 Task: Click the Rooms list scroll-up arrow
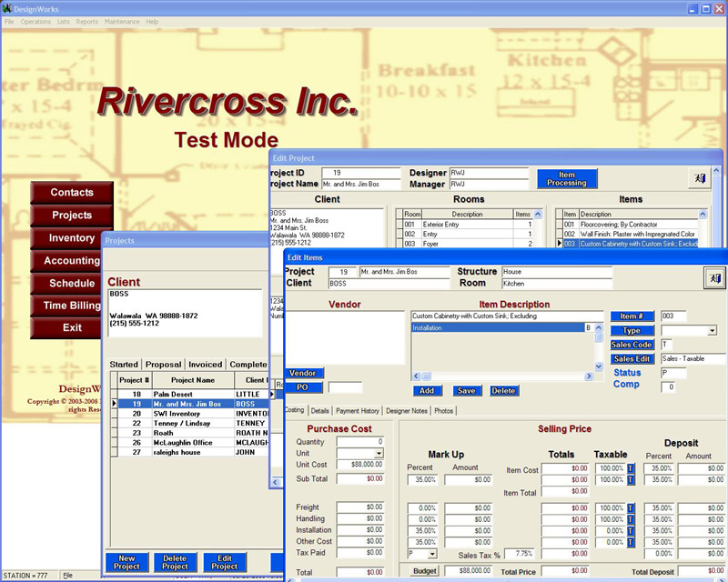click(x=538, y=214)
